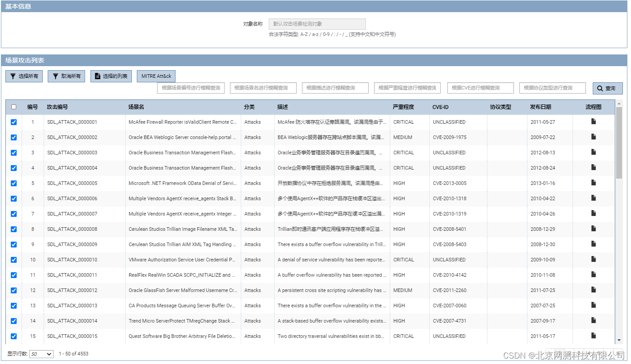
Task: Uncheck row 5 SDL_ATTACK_0000005 checkbox
Action: pyautogui.click(x=14, y=183)
